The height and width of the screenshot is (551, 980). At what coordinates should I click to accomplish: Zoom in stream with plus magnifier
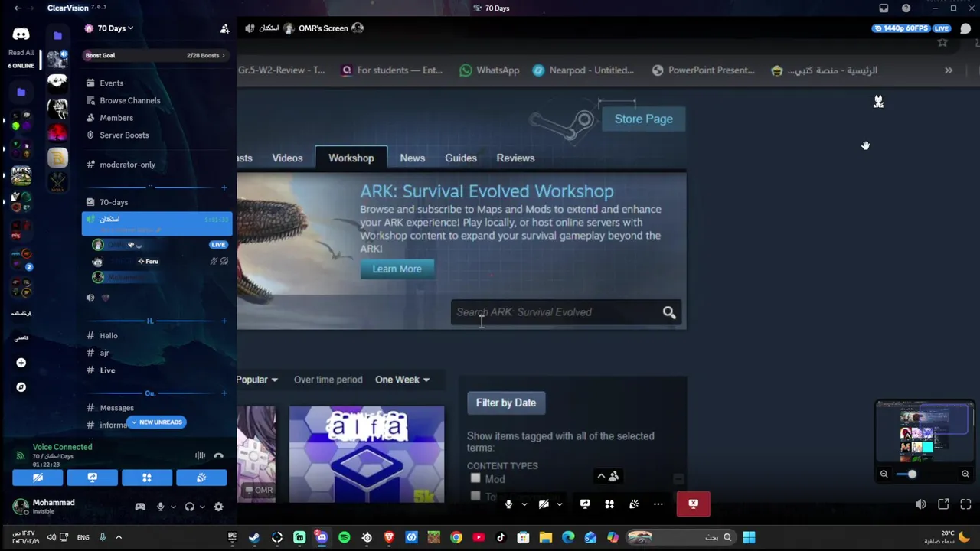coord(965,474)
